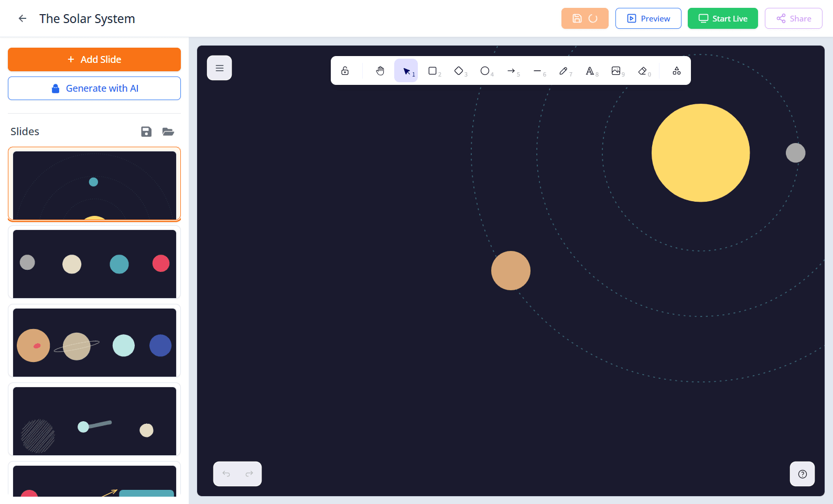Save slides using the floppy disk icon
833x504 pixels.
click(146, 132)
